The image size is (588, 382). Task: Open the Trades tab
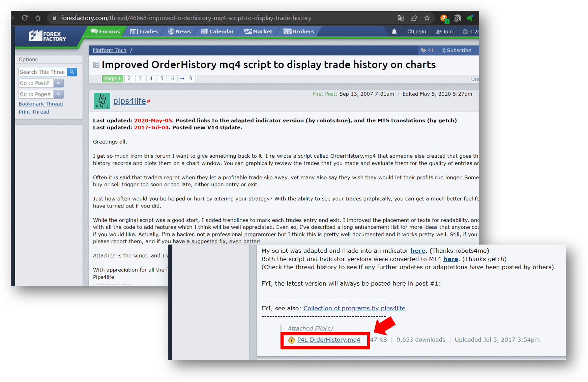coord(144,31)
